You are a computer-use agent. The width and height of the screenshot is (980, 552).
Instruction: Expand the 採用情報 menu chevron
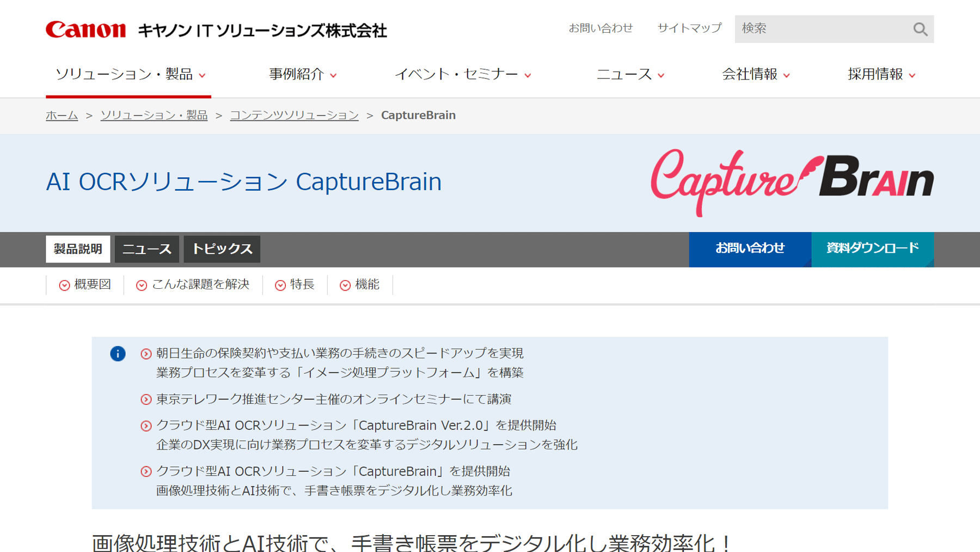pyautogui.click(x=912, y=76)
